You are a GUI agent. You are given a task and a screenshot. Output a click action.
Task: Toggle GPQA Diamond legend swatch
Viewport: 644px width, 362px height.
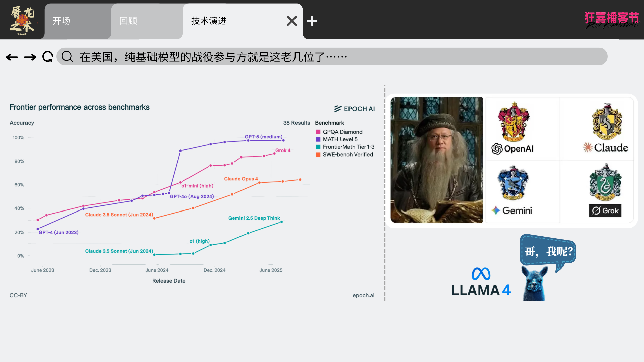click(x=318, y=132)
